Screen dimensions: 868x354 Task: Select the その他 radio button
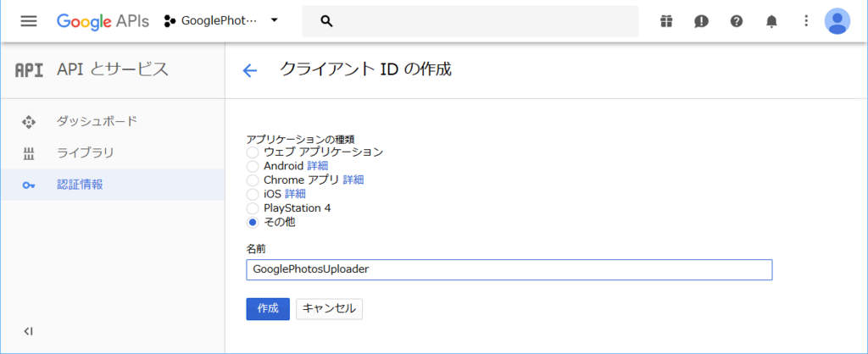[x=253, y=223]
